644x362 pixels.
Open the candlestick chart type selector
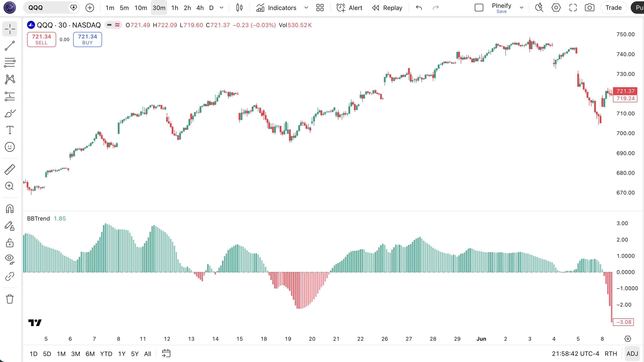239,8
